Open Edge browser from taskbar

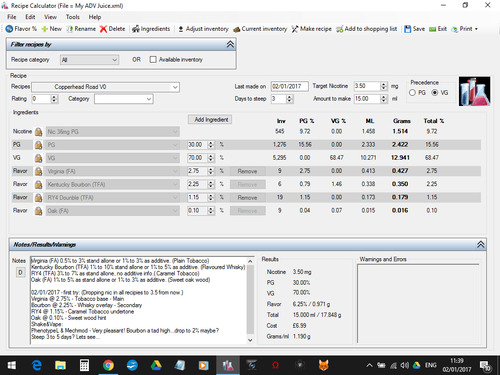(x=36, y=366)
